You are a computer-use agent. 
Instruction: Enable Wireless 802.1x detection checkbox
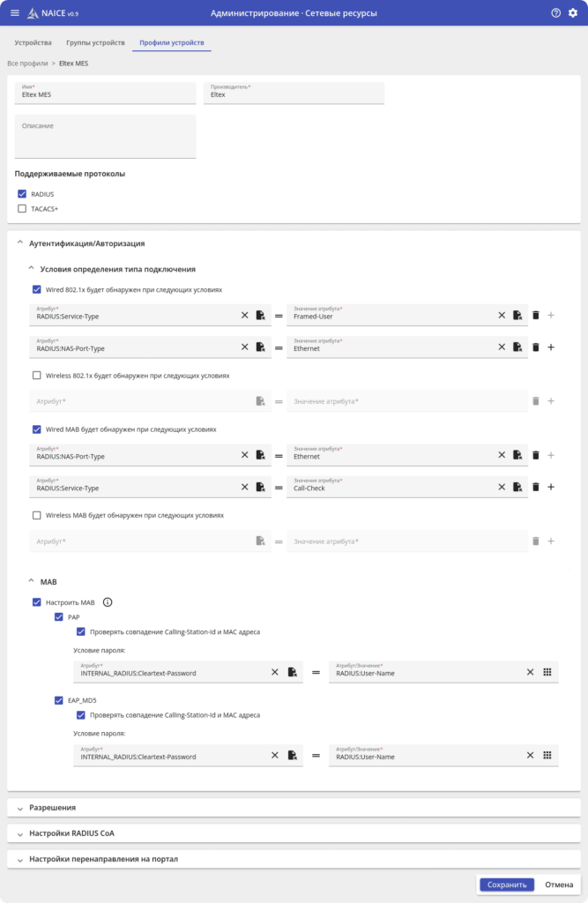(36, 375)
